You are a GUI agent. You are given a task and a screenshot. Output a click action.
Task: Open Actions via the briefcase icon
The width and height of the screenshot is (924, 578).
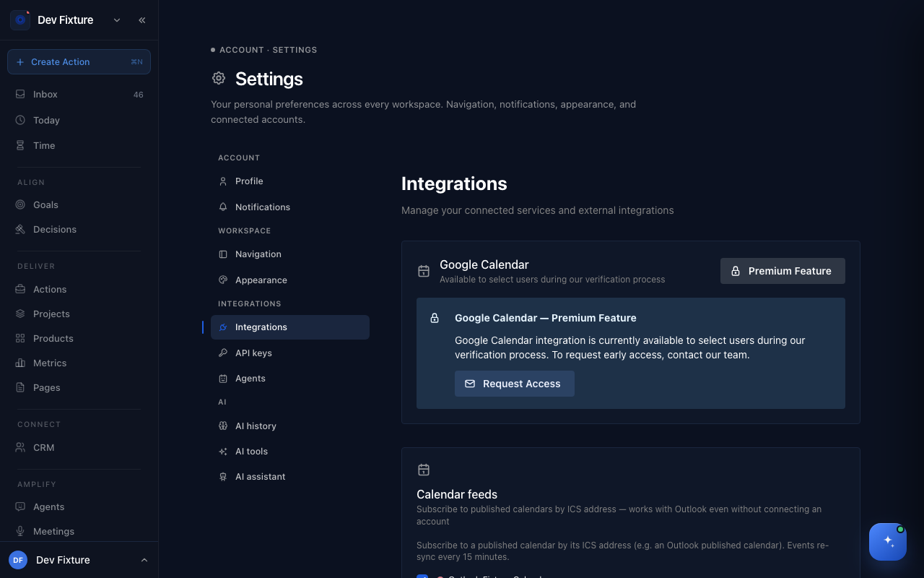[x=20, y=289]
